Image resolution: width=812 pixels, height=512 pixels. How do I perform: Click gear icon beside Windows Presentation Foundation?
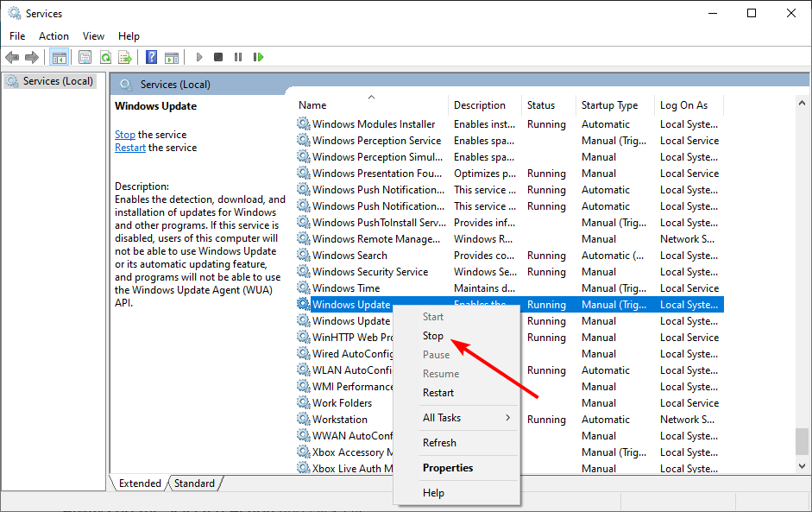point(303,173)
